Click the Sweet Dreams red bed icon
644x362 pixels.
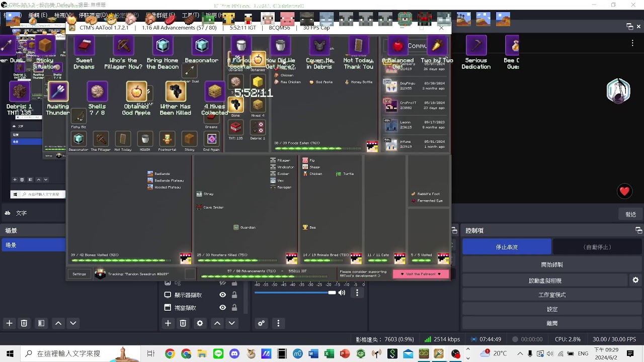click(84, 46)
